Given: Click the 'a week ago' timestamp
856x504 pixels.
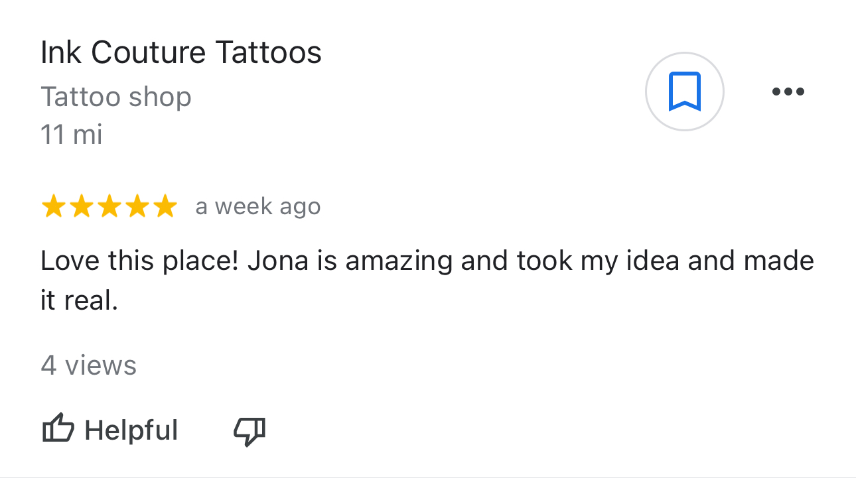Looking at the screenshot, I should [x=257, y=207].
